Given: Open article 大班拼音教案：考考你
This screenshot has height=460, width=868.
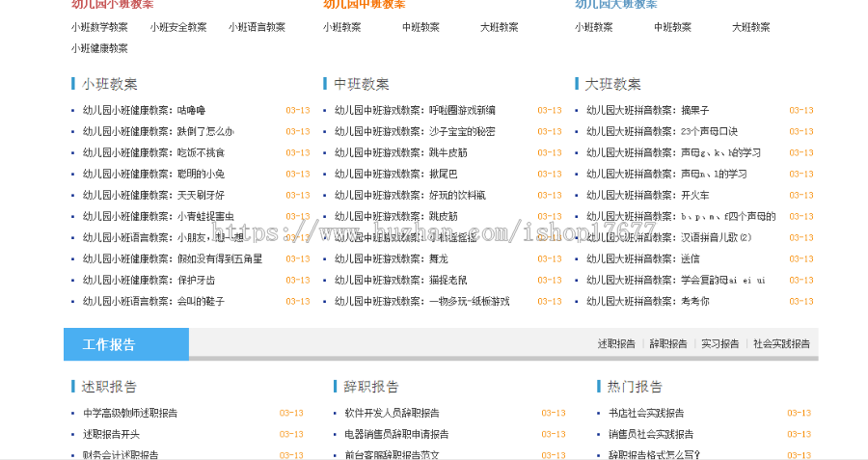Looking at the screenshot, I should click(648, 301).
